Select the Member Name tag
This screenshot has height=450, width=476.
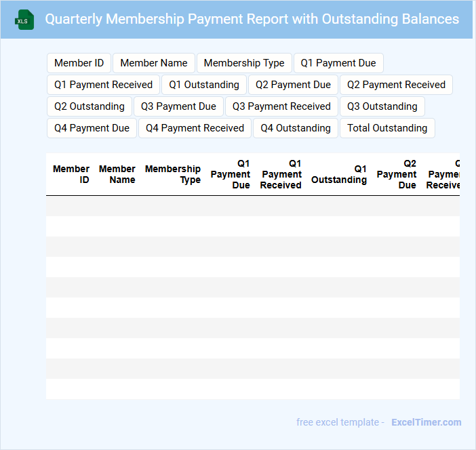coord(154,63)
